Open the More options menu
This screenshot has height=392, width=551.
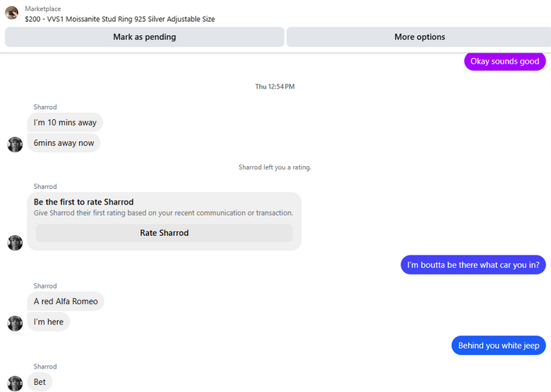419,37
